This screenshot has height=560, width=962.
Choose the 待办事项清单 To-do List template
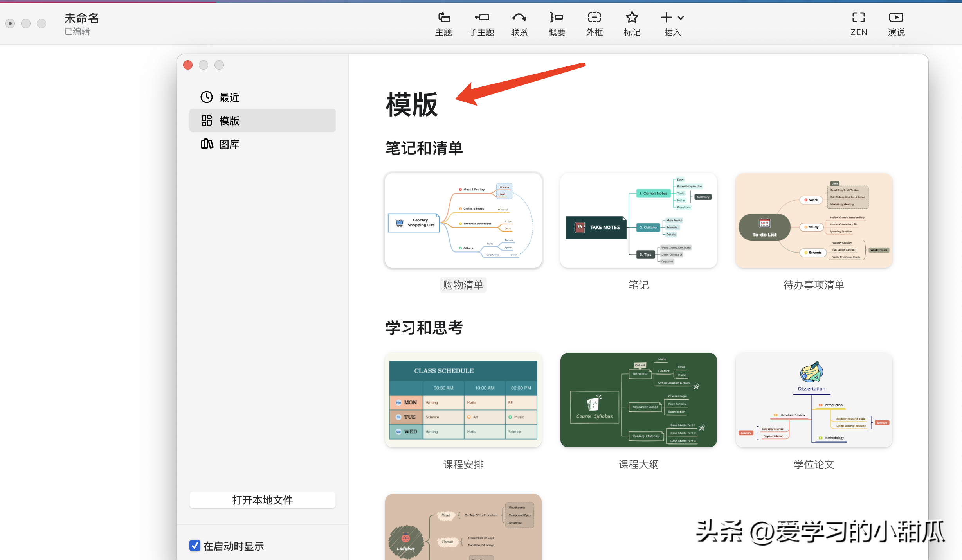point(814,221)
